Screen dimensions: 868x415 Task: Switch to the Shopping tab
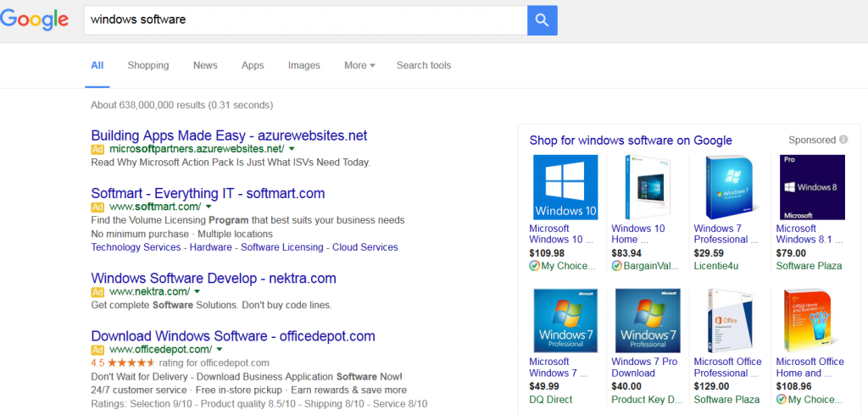[148, 65]
